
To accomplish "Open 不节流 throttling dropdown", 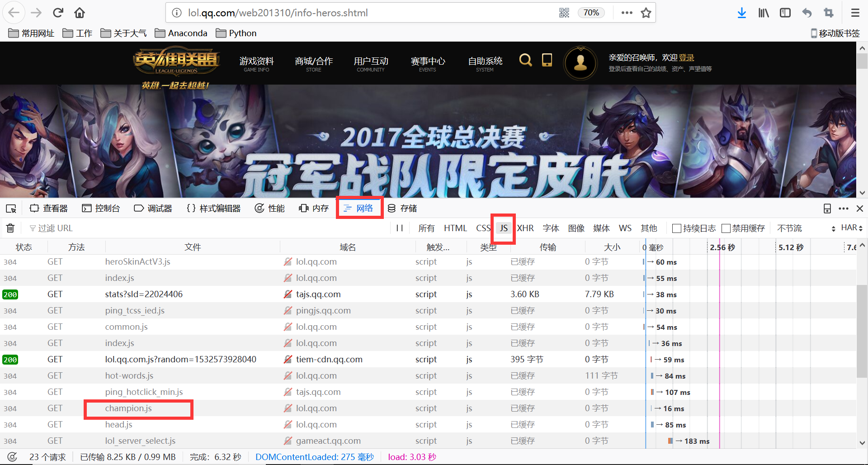I will [806, 228].
